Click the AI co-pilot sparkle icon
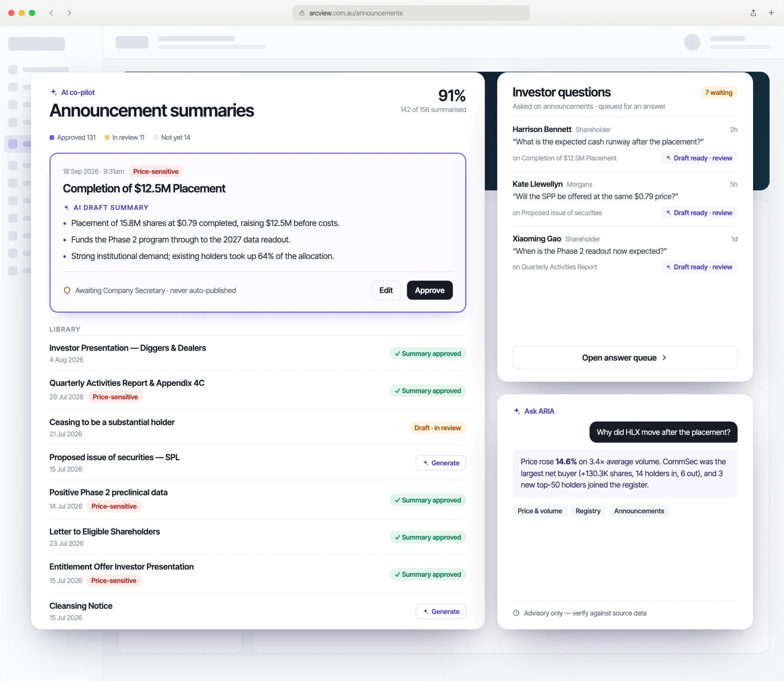Screen dimensions: 784x681 (x=54, y=92)
